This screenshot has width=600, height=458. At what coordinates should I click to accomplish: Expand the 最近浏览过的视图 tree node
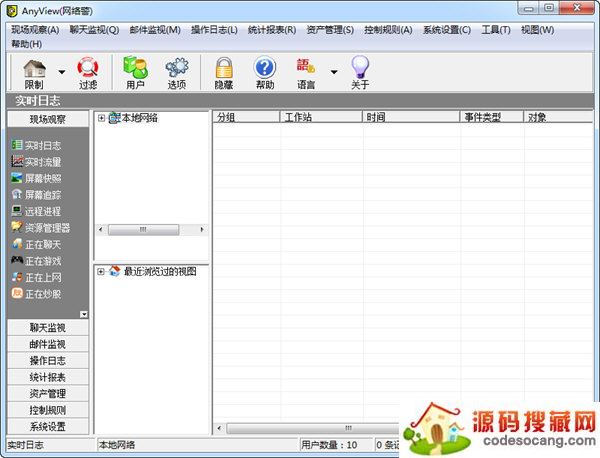click(101, 271)
